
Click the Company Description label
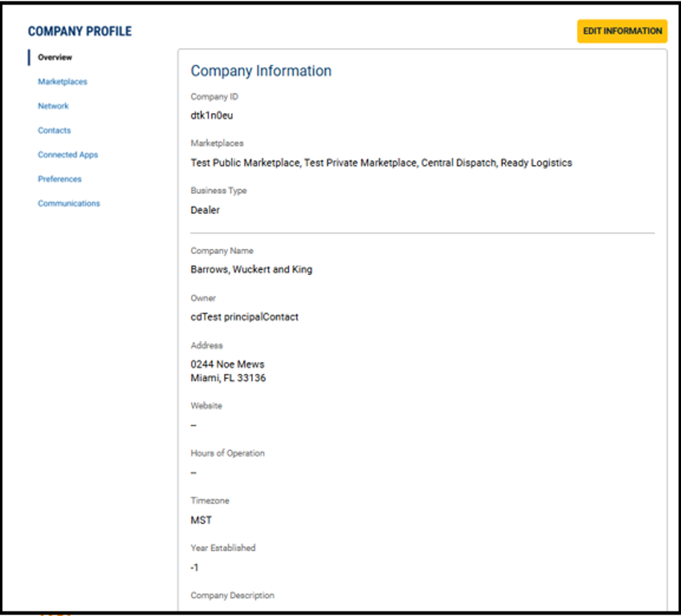(232, 596)
